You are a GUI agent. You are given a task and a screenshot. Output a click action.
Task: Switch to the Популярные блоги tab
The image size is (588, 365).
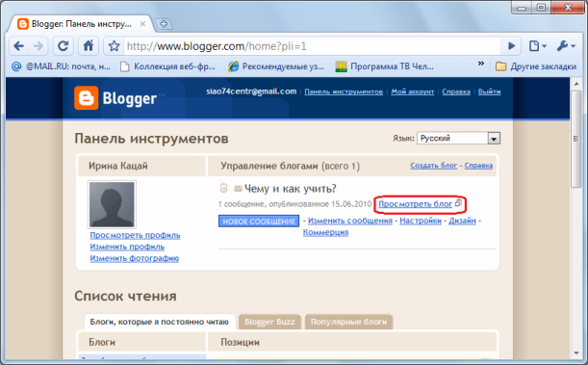[348, 322]
